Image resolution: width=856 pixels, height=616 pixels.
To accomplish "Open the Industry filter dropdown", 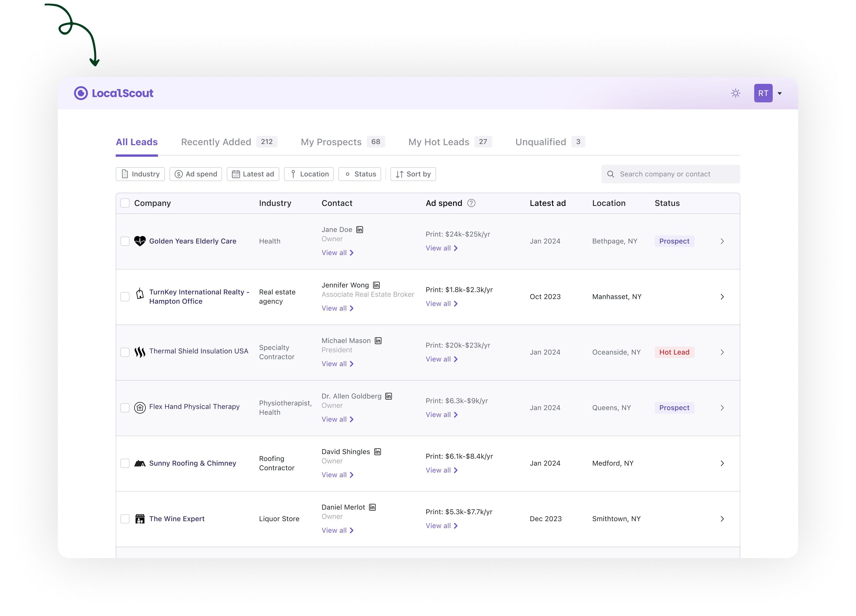I will point(140,174).
